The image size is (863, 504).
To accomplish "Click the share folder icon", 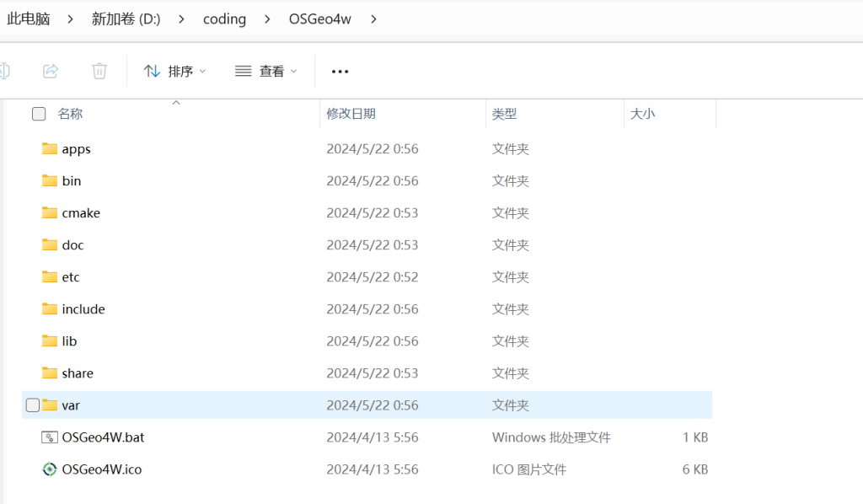I will tap(50, 373).
